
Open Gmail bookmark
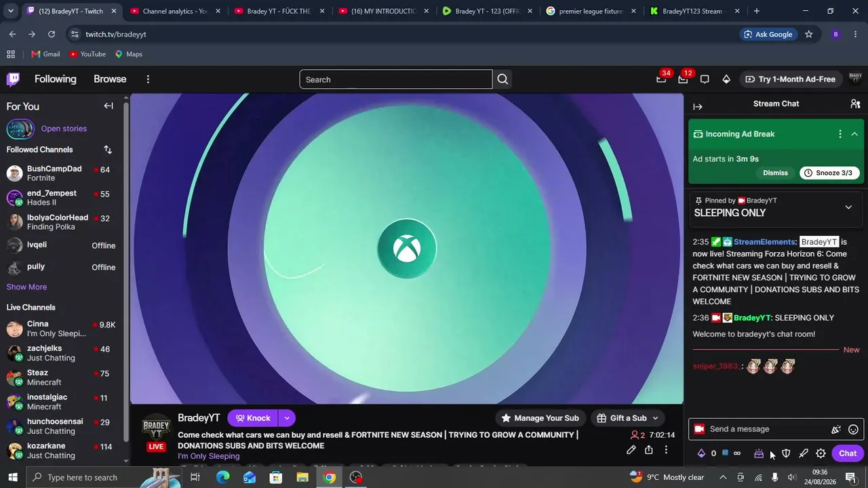[x=45, y=54]
